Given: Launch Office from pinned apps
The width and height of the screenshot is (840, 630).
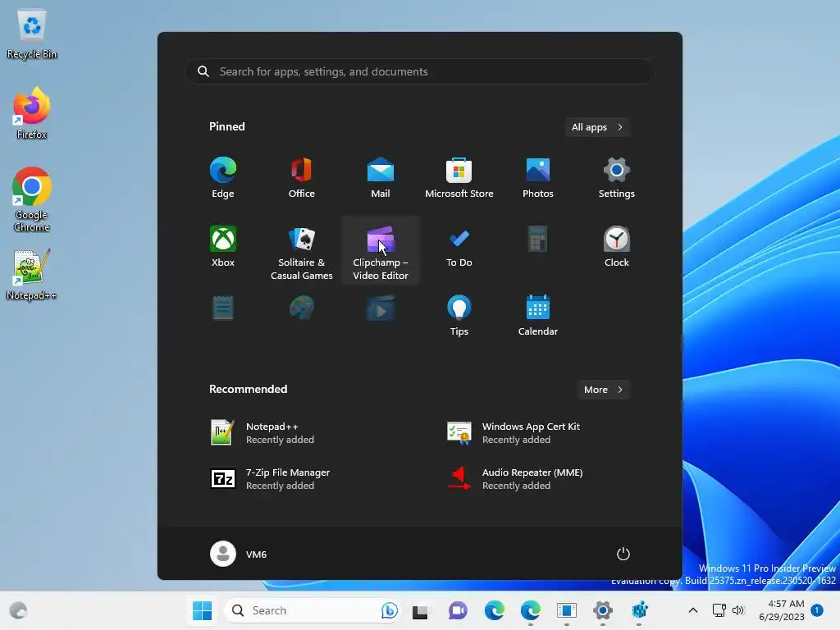Looking at the screenshot, I should coord(302,178).
